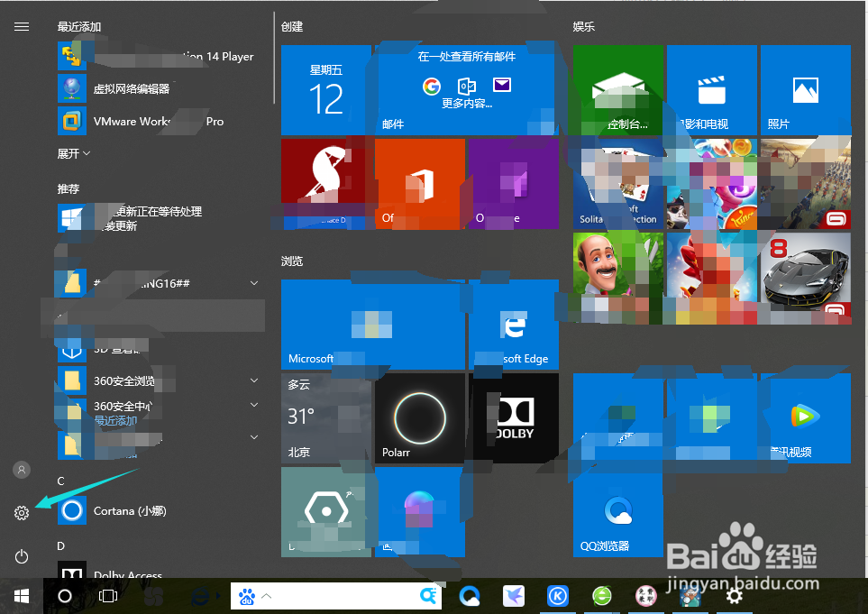Open the Polarr photo editor tile
This screenshot has height=614, width=868.
coord(419,417)
